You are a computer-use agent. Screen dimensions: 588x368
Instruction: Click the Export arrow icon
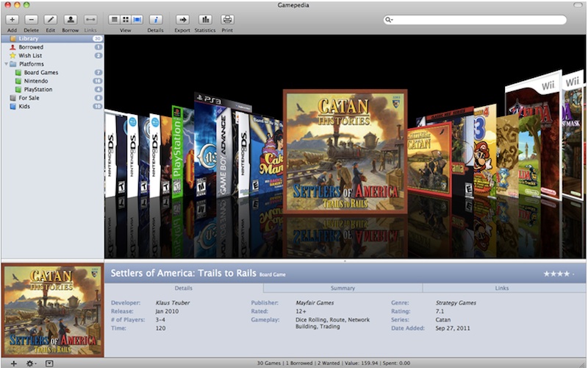(x=182, y=19)
